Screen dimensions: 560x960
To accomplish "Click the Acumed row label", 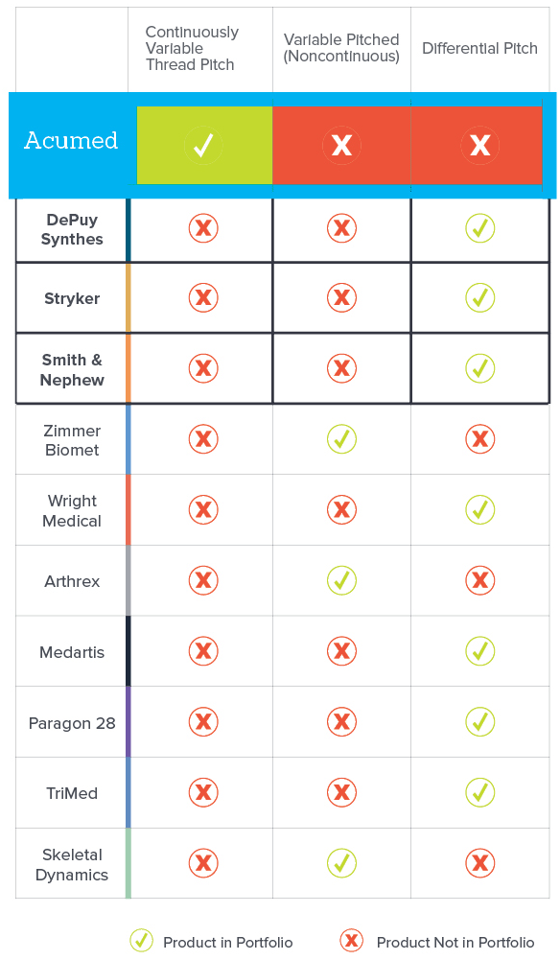I will click(71, 141).
